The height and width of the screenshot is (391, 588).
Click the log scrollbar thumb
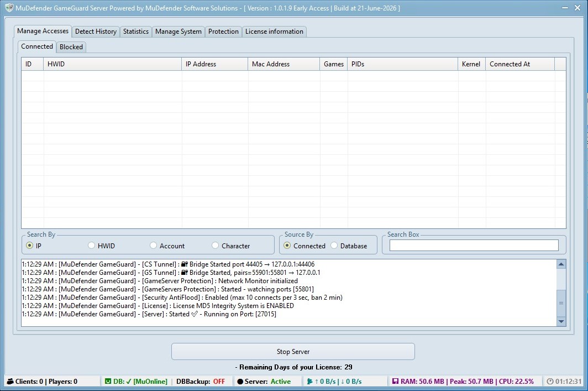(561, 303)
